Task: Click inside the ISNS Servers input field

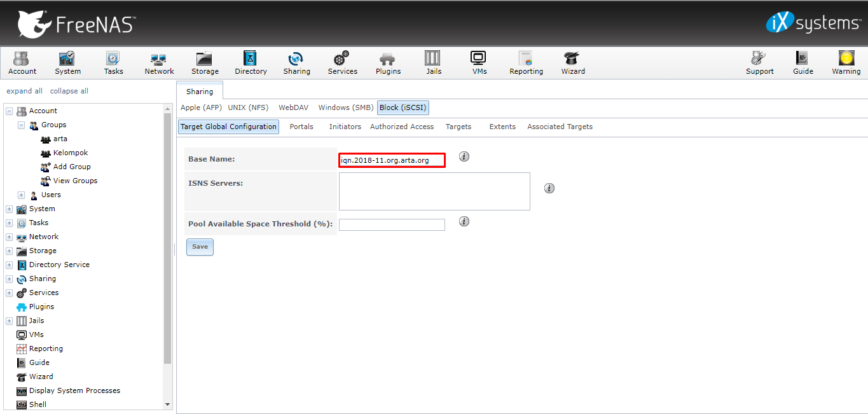Action: 434,191
